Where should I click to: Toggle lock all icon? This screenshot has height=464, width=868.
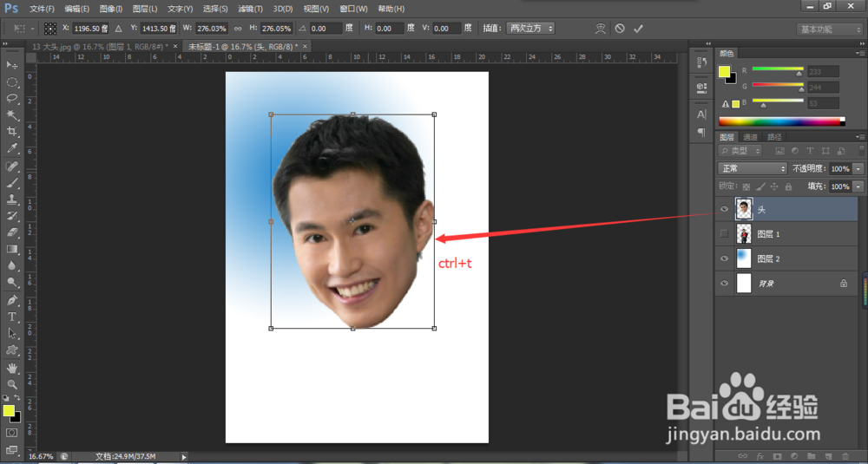[788, 187]
